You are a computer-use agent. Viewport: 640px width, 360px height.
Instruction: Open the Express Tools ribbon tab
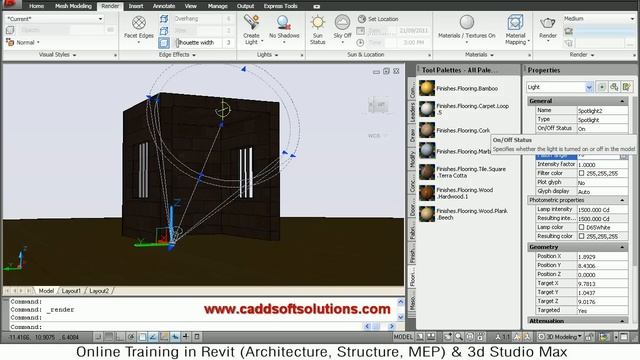pos(280,6)
